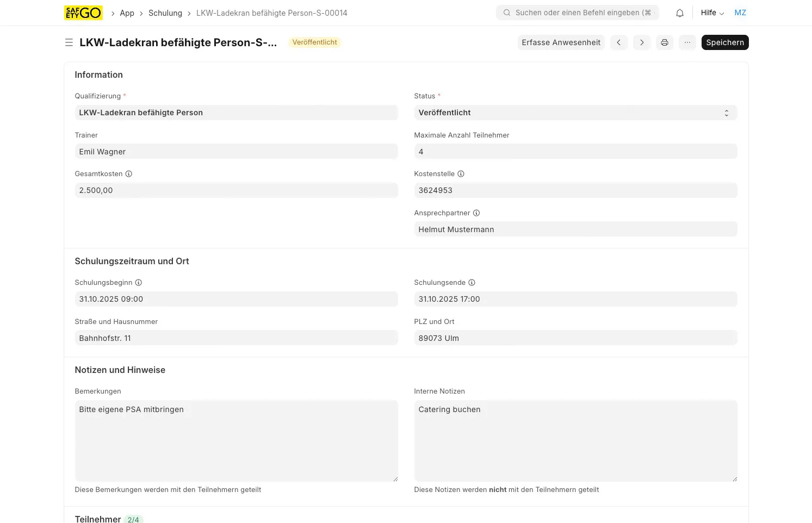
Task: Print the current Schulung record
Action: pos(664,42)
